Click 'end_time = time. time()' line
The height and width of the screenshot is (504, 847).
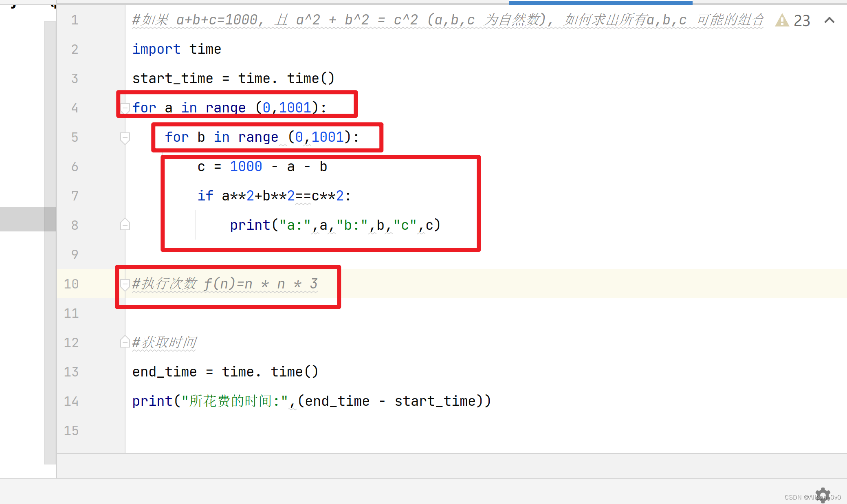point(225,372)
